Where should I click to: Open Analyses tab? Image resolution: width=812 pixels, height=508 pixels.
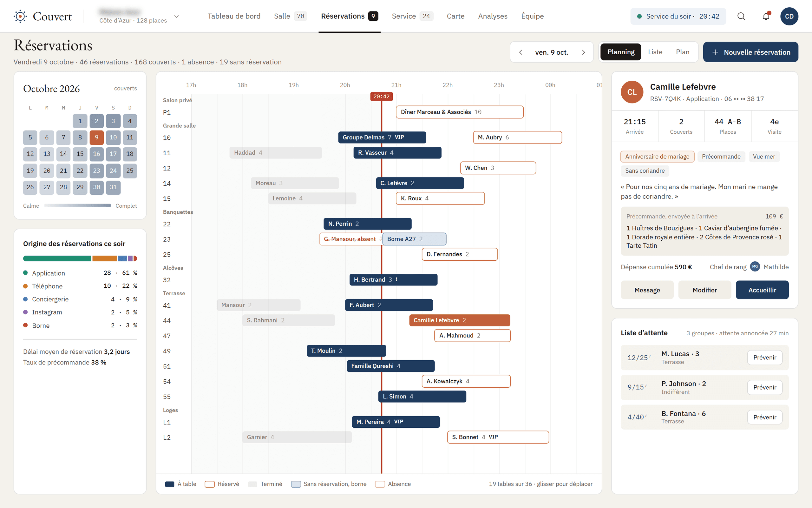point(493,16)
